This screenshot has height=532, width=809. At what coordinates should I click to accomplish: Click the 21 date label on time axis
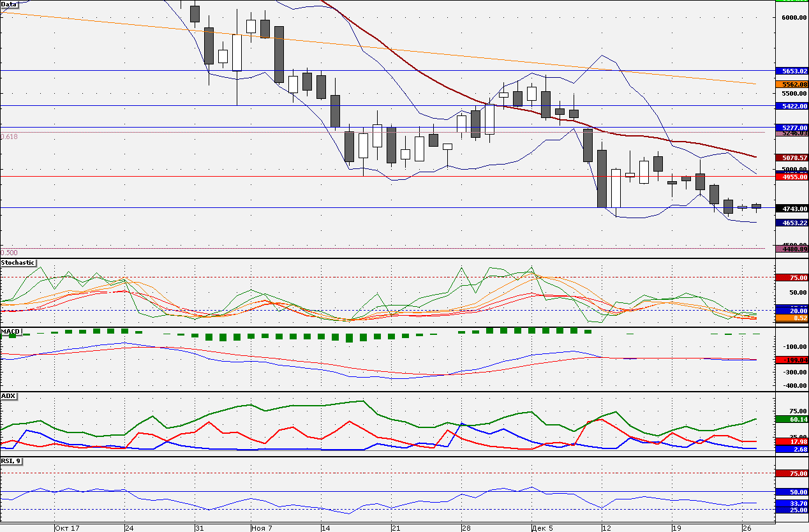[x=395, y=528]
